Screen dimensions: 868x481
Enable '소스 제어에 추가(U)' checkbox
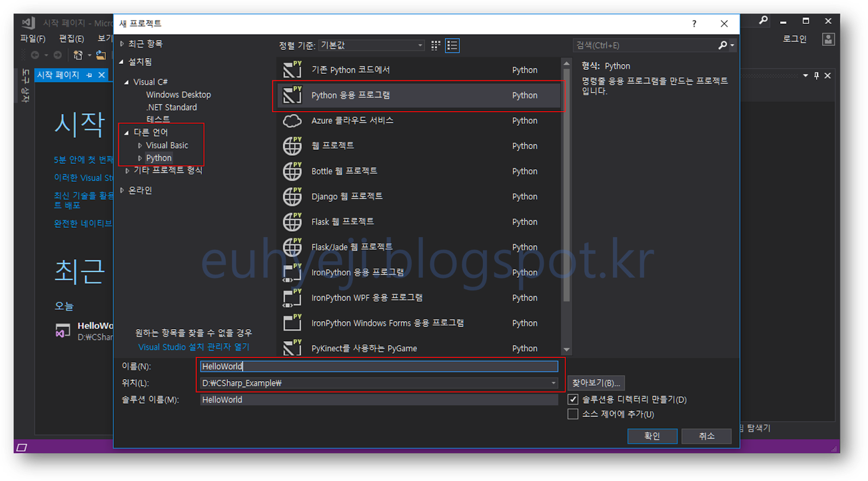pyautogui.click(x=573, y=414)
